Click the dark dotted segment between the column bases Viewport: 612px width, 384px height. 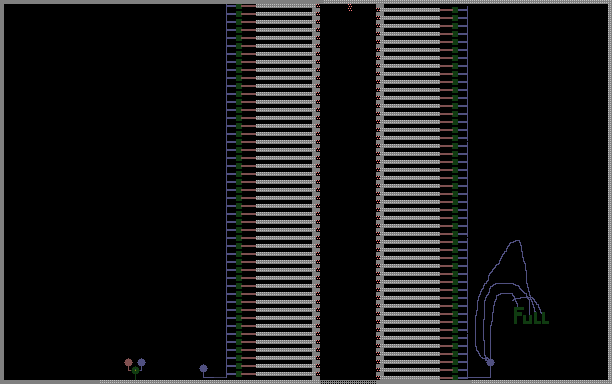point(348,382)
